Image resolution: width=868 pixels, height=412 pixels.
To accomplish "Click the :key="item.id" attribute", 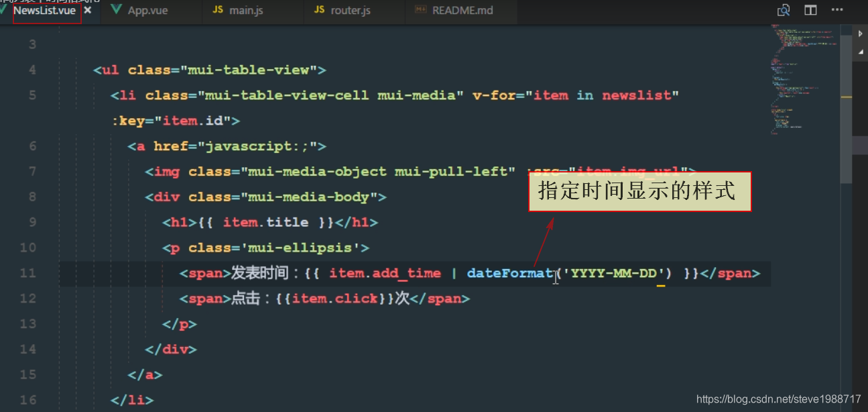I will (x=172, y=121).
